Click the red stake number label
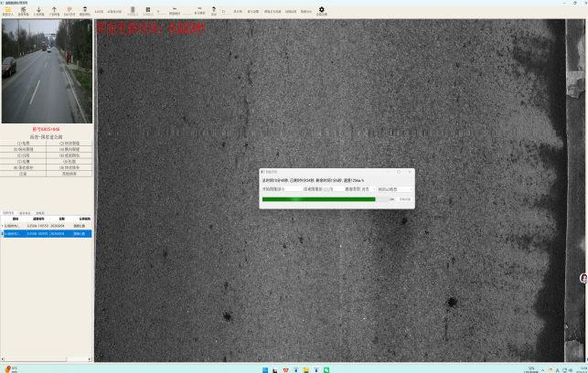 pyautogui.click(x=46, y=129)
